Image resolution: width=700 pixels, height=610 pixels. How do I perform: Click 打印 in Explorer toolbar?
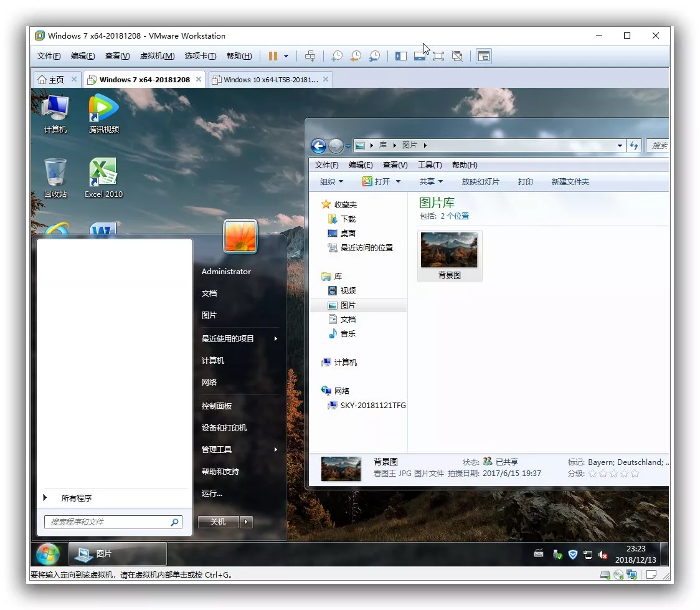click(x=526, y=182)
